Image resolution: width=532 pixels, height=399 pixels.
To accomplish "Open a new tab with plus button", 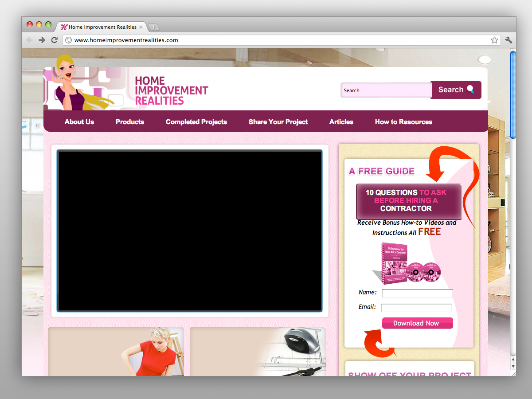I will click(x=153, y=27).
